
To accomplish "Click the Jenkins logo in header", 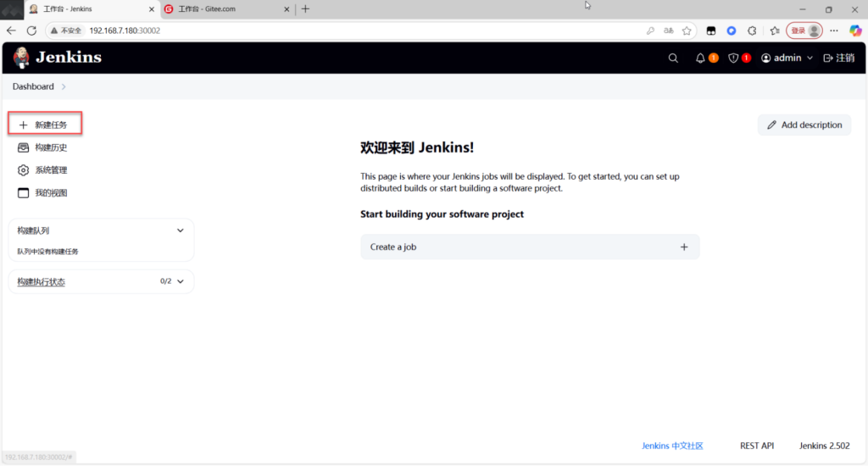I will (x=58, y=58).
